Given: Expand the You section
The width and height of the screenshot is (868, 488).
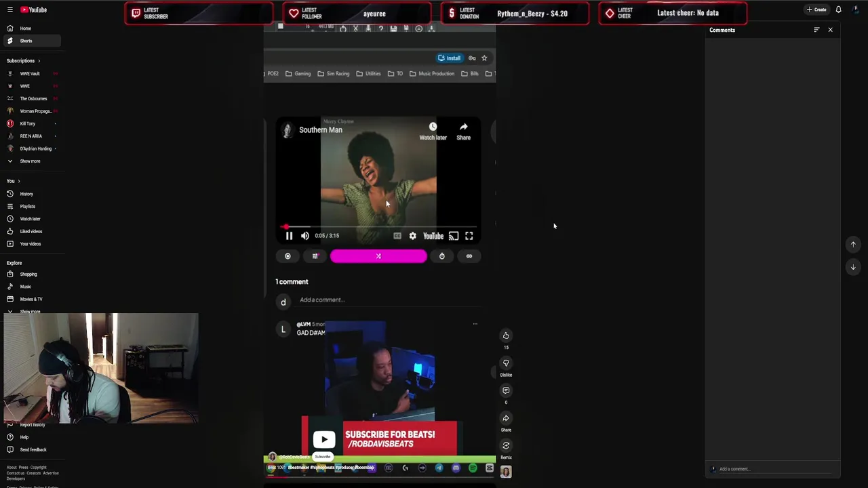Looking at the screenshot, I should tap(13, 181).
